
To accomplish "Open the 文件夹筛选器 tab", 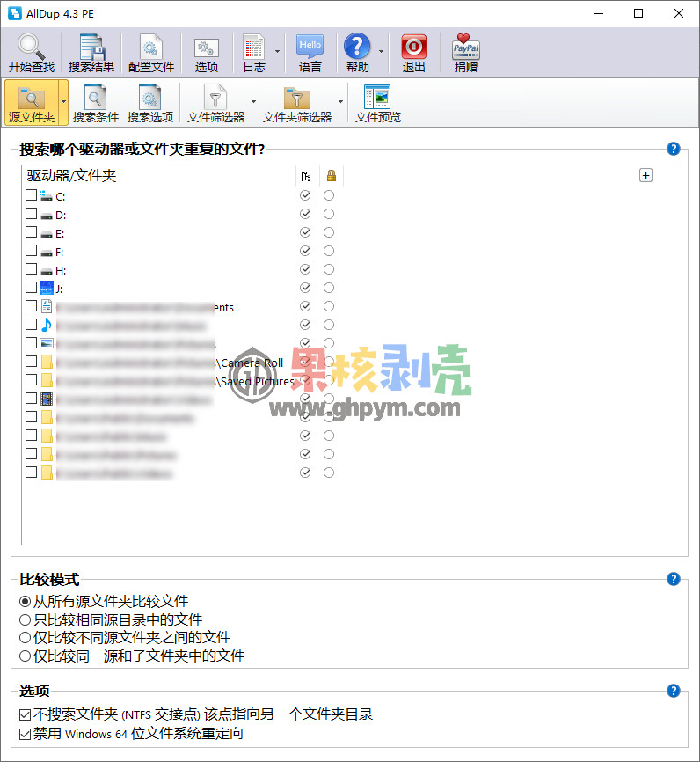I will [297, 103].
